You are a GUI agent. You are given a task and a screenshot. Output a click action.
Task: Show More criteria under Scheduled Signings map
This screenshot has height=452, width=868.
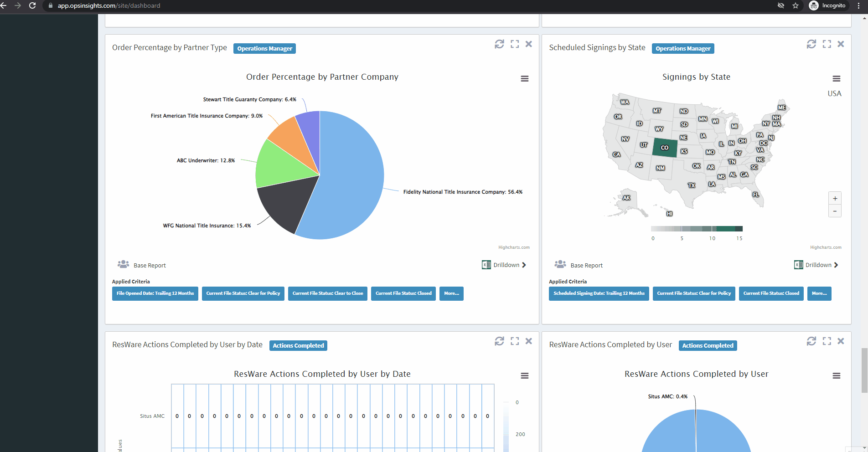tap(819, 293)
